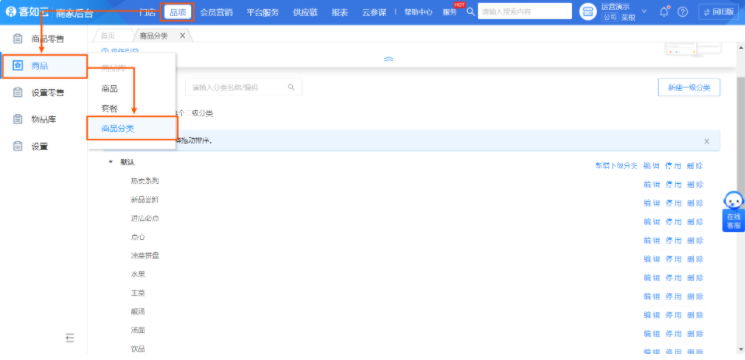Collapse the sidebar with the bottom menu icon

pos(70,338)
